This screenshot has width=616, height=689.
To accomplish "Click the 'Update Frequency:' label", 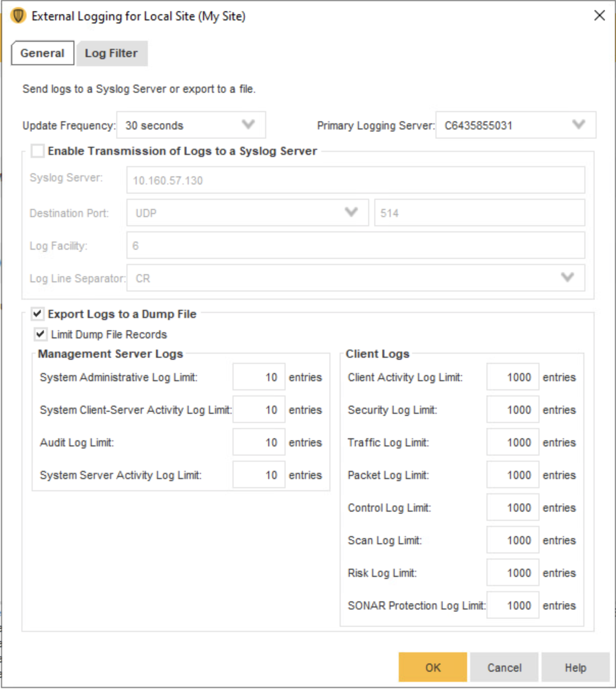I will (x=69, y=125).
